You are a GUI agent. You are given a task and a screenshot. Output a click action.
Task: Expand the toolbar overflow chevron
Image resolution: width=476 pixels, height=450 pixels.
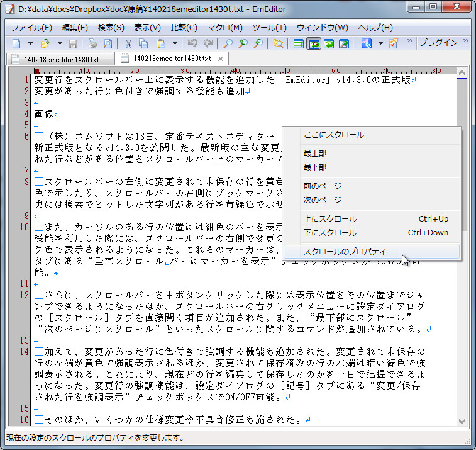click(409, 41)
